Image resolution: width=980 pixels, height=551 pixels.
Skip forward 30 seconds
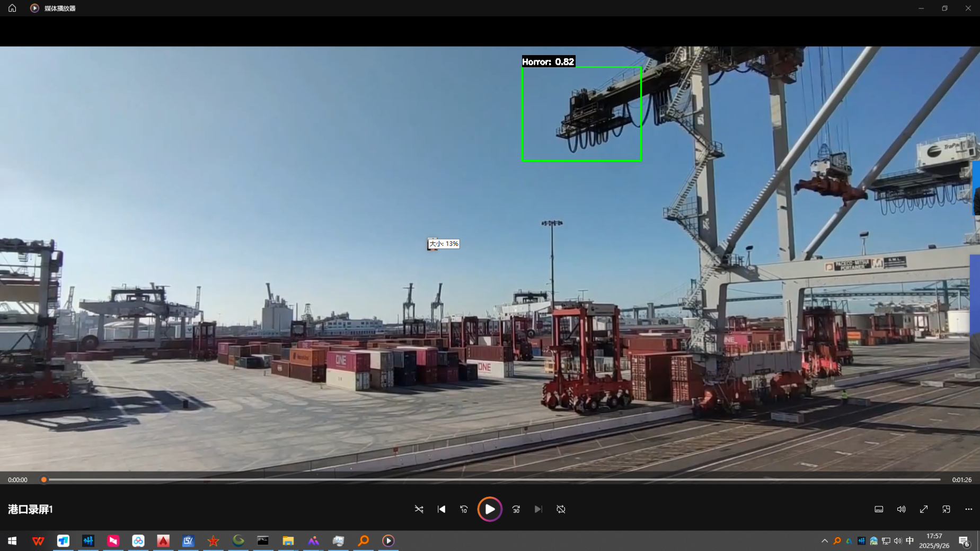[516, 509]
